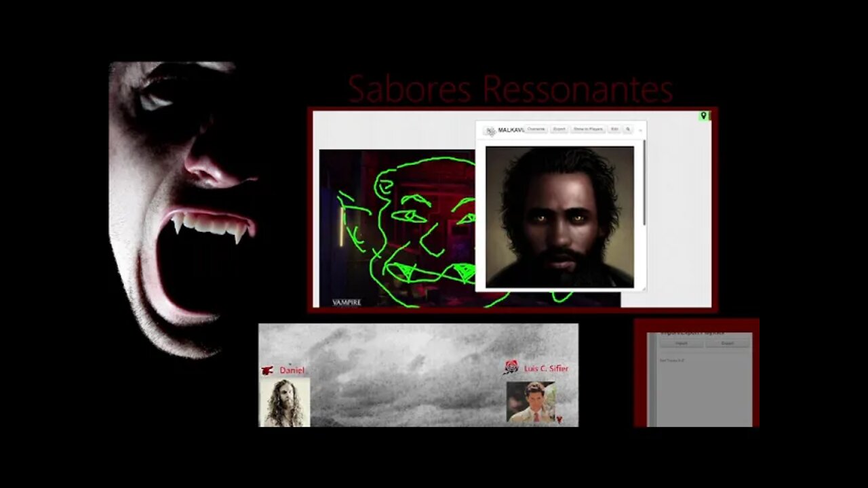Minimize the Malkavian handout window
The width and height of the screenshot is (868, 488).
[x=640, y=130]
